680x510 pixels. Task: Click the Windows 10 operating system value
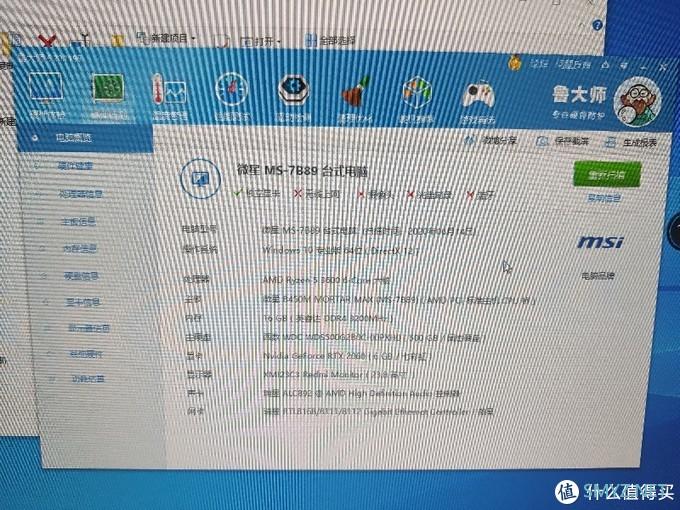point(340,250)
